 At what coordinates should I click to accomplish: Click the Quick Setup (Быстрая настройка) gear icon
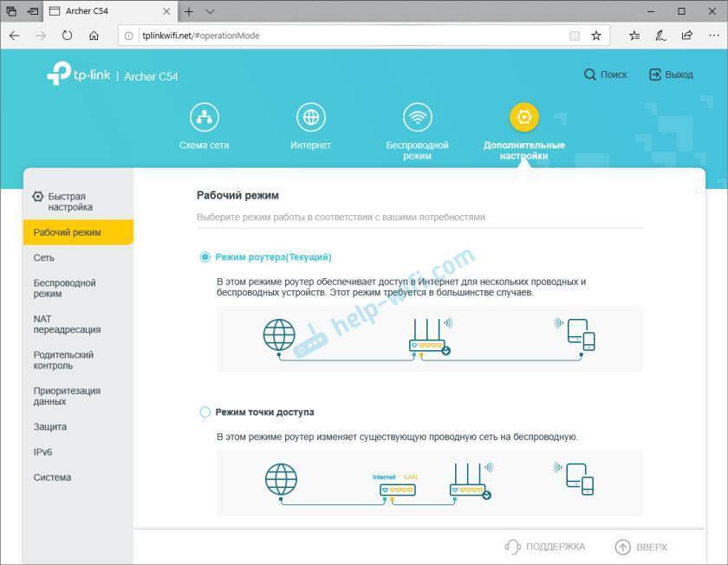(x=38, y=197)
